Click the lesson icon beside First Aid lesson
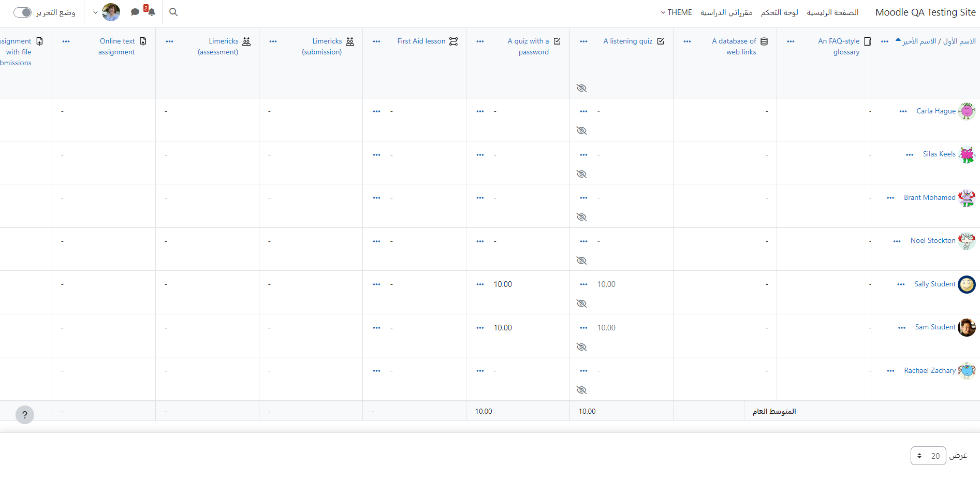 (454, 41)
